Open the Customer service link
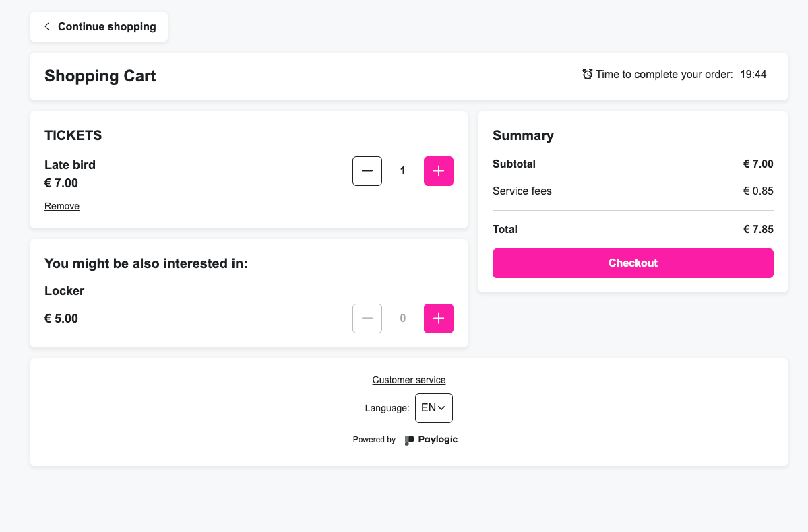This screenshot has width=808, height=532. click(x=409, y=380)
